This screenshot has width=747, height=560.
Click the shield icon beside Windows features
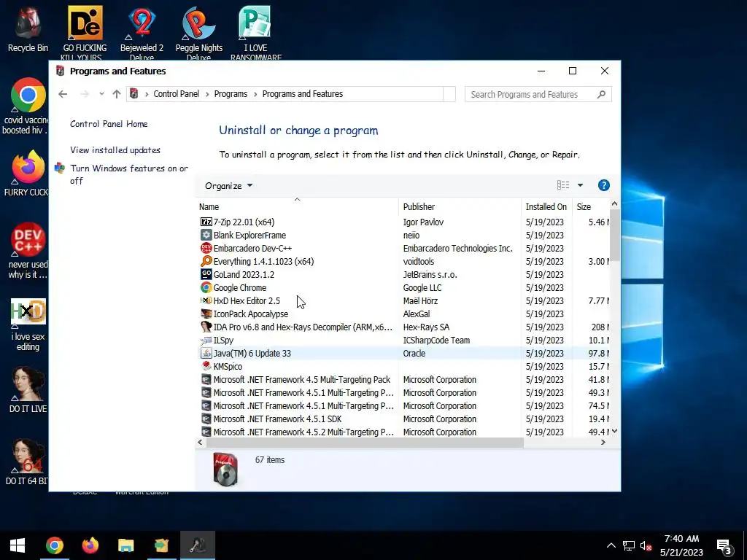click(x=60, y=168)
